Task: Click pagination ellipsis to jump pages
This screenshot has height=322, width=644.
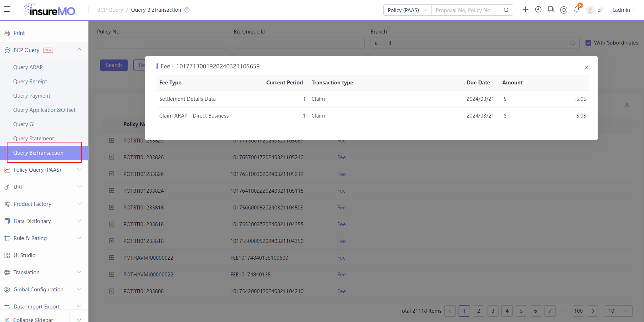Action: [564, 311]
